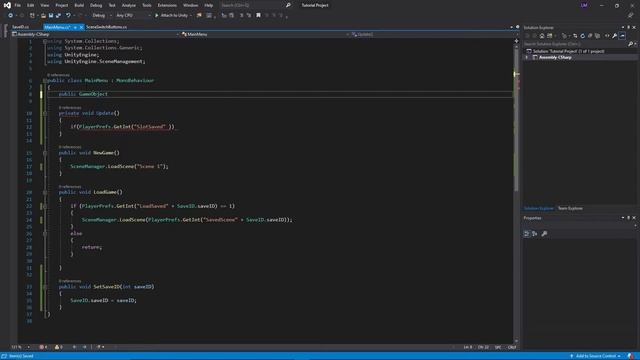The width and height of the screenshot is (640, 360).
Task: Click the View Code icon in Solution Explorer
Action: (607, 36)
